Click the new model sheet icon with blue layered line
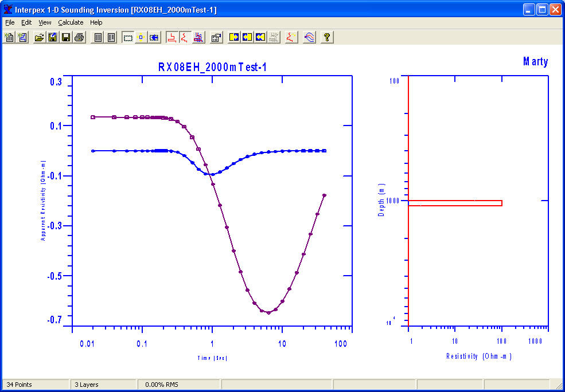This screenshot has width=565, height=392. 22,37
